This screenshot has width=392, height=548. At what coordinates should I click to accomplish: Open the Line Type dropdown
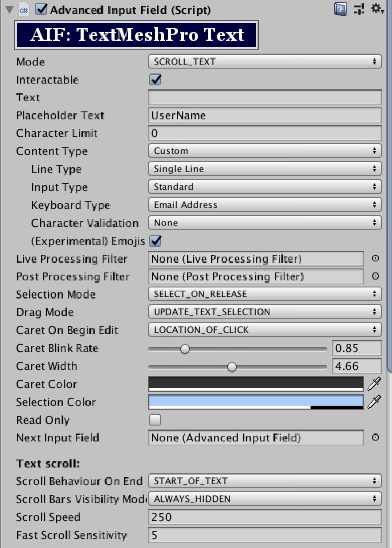coord(265,169)
